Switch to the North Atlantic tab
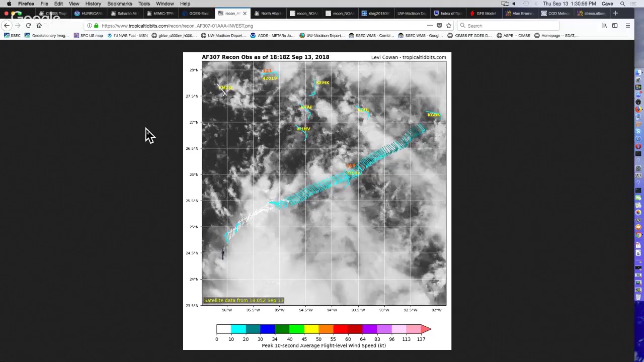 click(x=268, y=13)
